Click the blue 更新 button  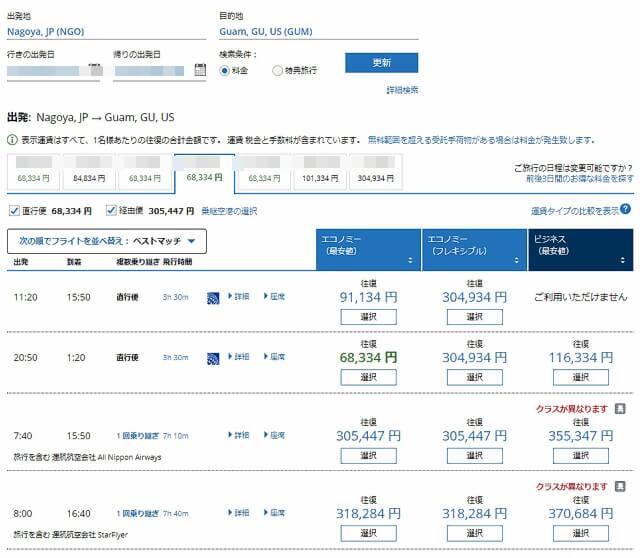381,63
